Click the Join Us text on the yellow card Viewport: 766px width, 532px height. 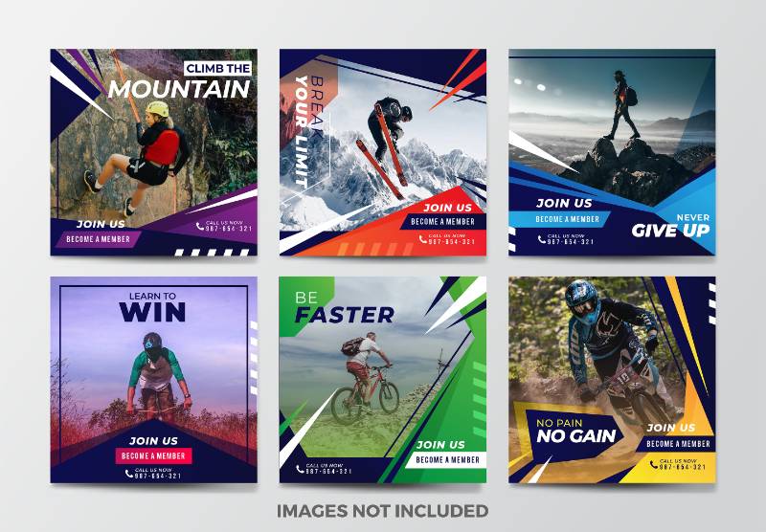point(671,428)
